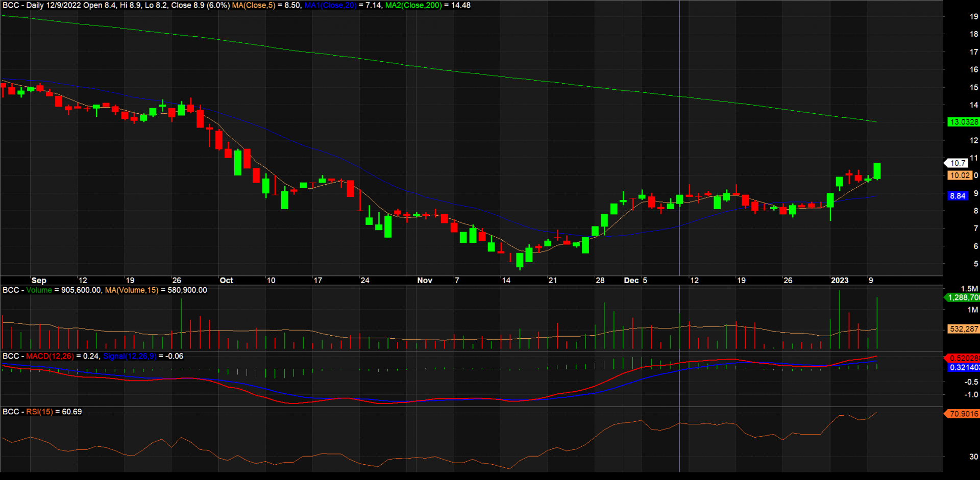980x480 pixels.
Task: Click the MA2(Close,200) green legend label
Action: click(413, 6)
